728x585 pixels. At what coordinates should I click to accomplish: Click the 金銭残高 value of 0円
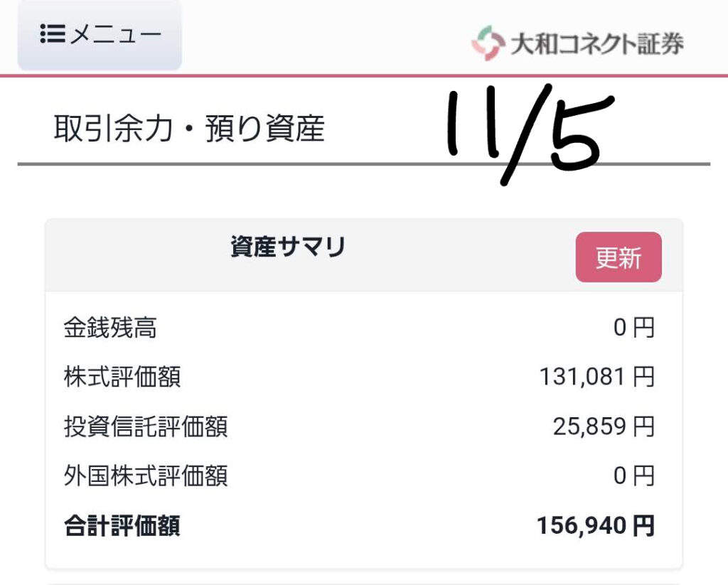(633, 328)
